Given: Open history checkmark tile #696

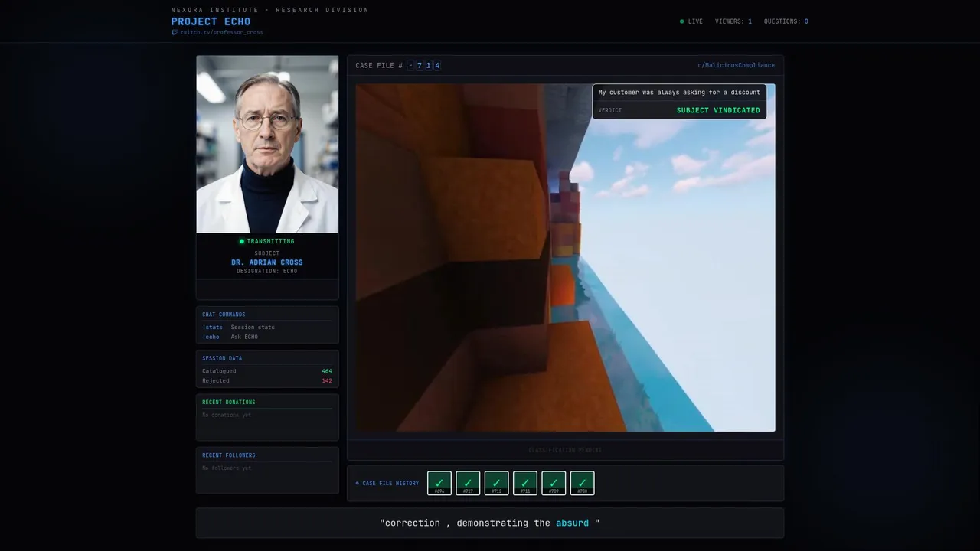Looking at the screenshot, I should coord(439,483).
